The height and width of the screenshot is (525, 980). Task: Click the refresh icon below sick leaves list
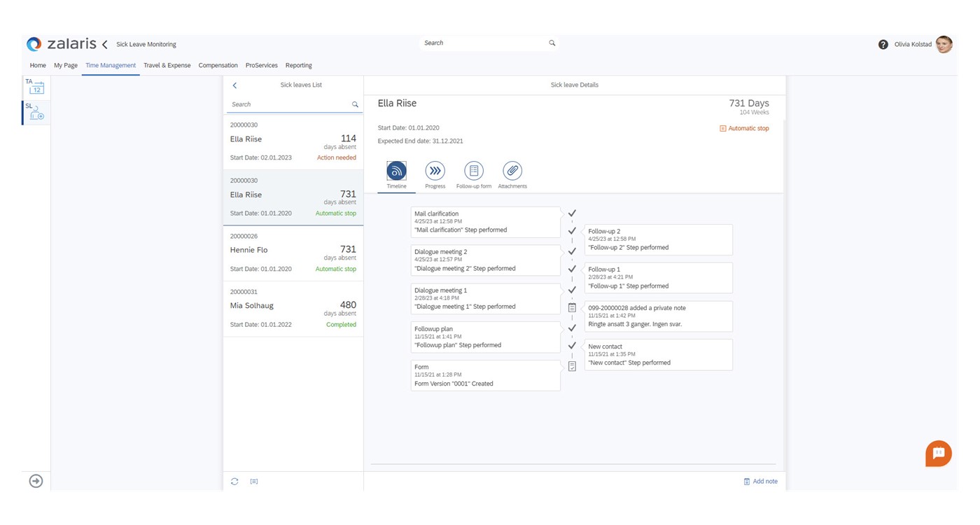(x=234, y=482)
